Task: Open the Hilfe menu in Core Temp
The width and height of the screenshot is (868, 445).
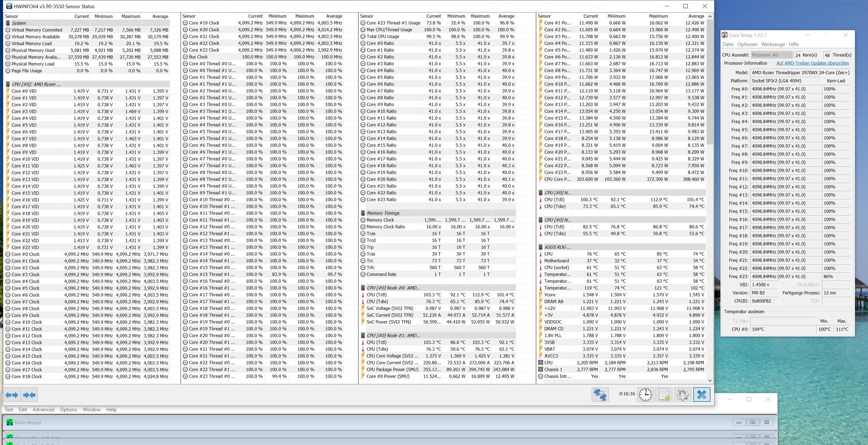Action: coord(794,44)
